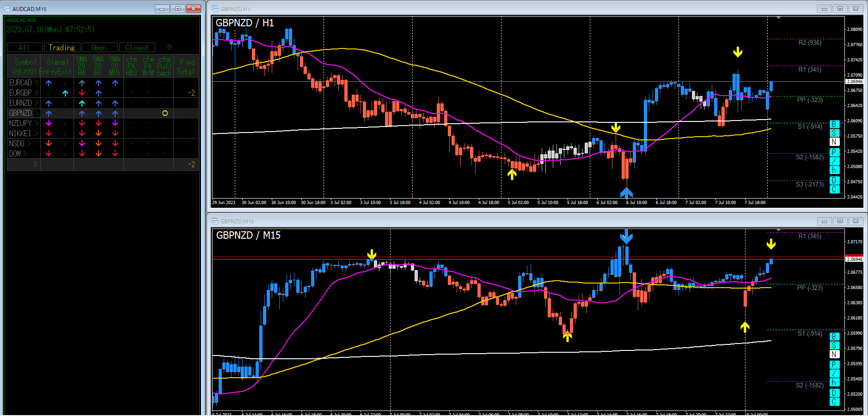Click the GBPNZD pullback yellow circle indicator
This screenshot has height=416, width=868.
[x=165, y=113]
